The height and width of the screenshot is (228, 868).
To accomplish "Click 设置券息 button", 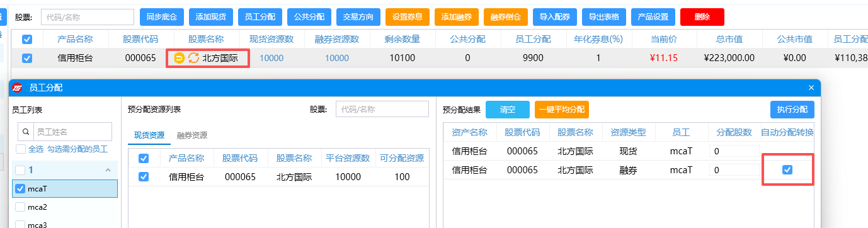I will (x=408, y=17).
